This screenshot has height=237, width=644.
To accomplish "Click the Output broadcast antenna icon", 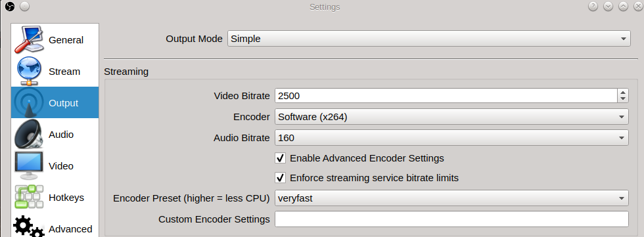I will pos(29,102).
